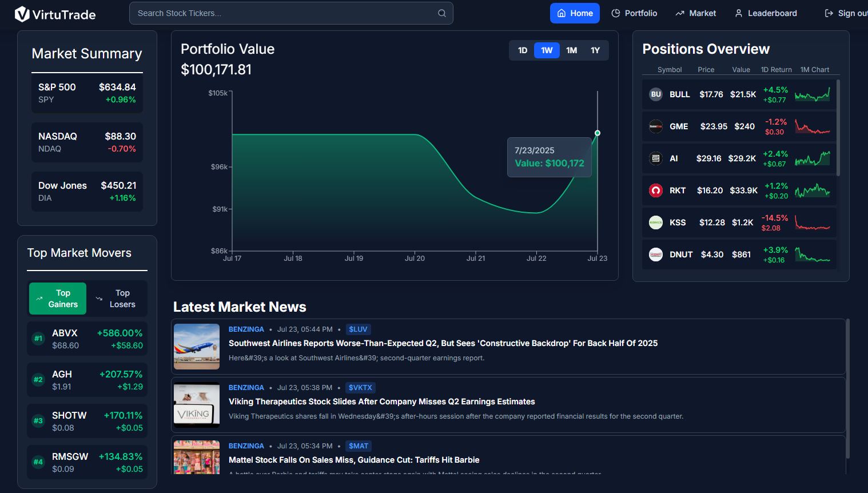868x493 pixels.
Task: Open the Market page
Action: click(695, 13)
